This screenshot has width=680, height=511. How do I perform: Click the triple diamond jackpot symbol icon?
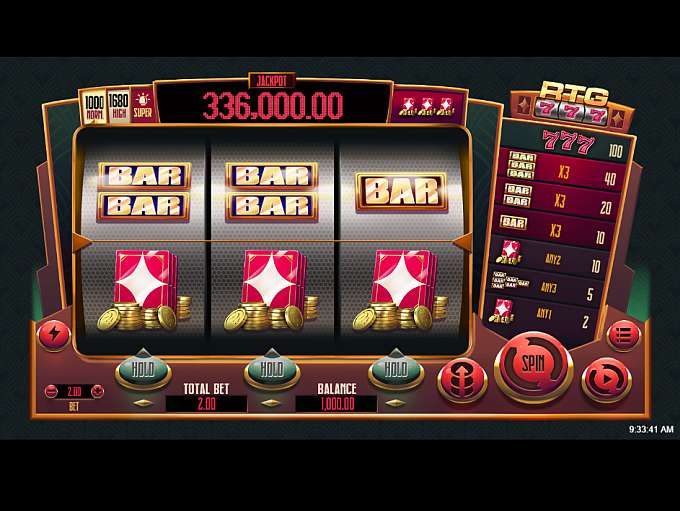click(x=427, y=107)
